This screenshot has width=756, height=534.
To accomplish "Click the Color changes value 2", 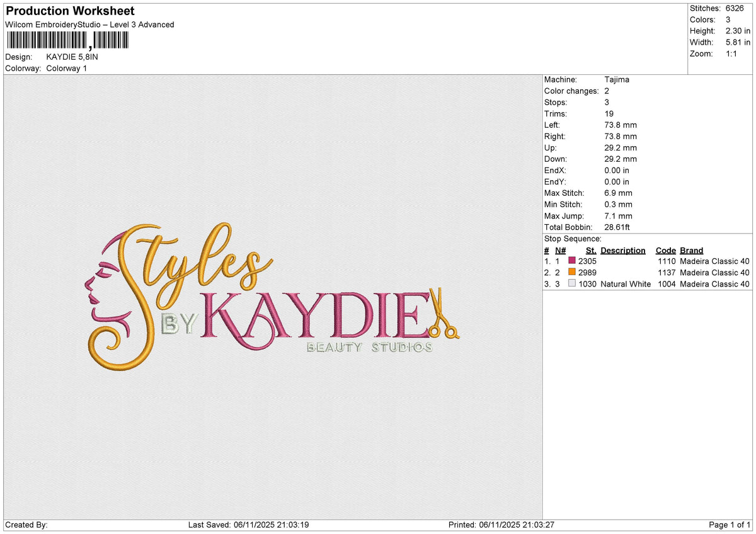I will point(607,91).
